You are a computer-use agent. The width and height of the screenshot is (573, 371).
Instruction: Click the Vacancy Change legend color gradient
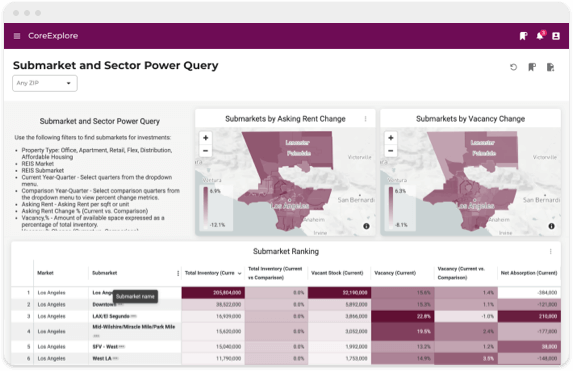pyautogui.click(x=391, y=208)
